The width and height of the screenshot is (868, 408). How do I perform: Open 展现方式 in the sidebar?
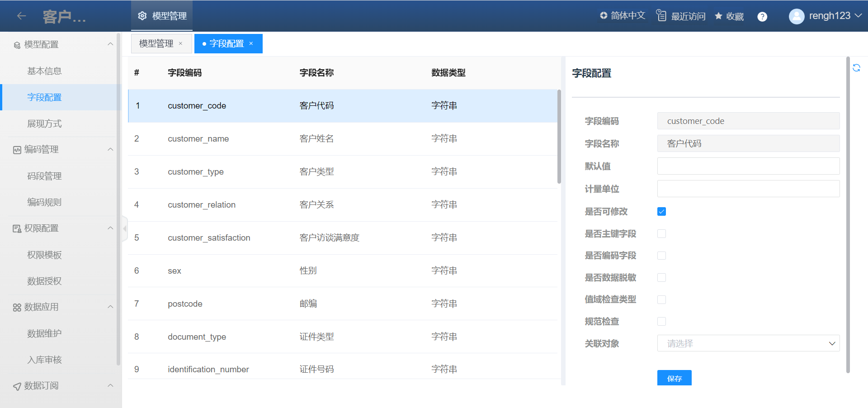[44, 123]
